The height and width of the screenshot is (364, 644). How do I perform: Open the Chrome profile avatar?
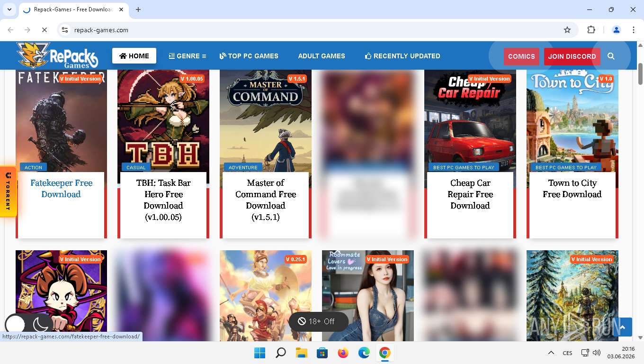(x=617, y=30)
